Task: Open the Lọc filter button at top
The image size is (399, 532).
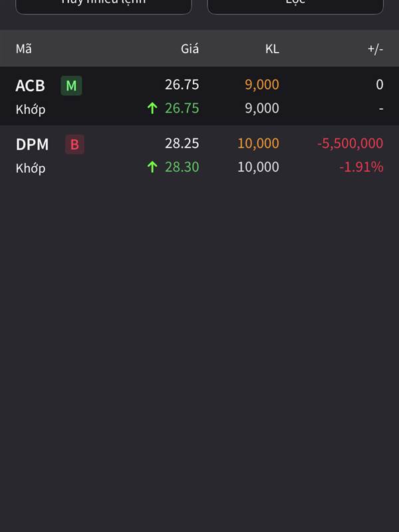Action: click(295, 5)
